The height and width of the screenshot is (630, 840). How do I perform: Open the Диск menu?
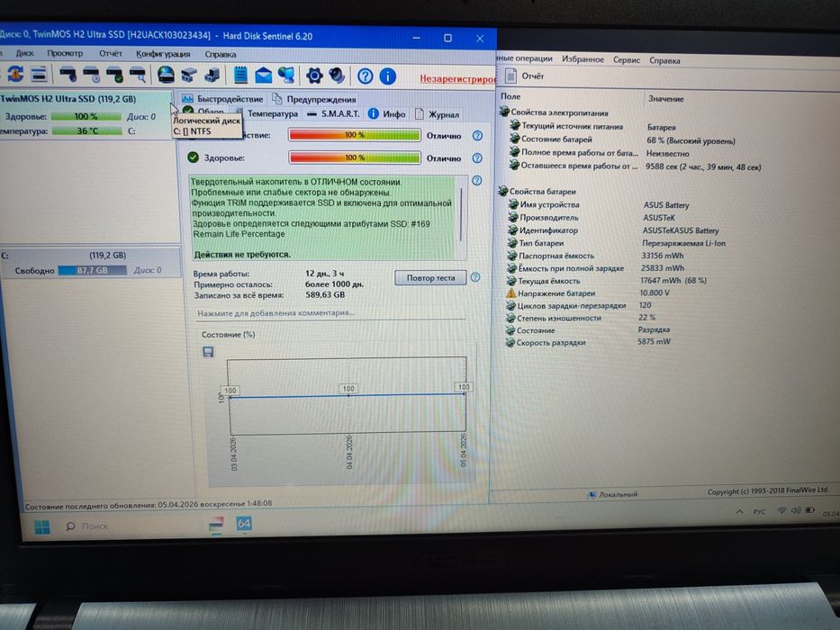point(24,53)
